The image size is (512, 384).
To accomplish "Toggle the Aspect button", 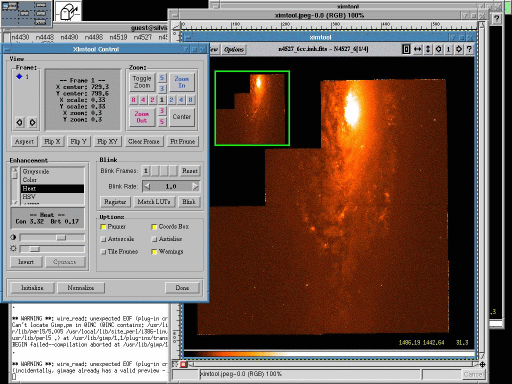I will 24,141.
